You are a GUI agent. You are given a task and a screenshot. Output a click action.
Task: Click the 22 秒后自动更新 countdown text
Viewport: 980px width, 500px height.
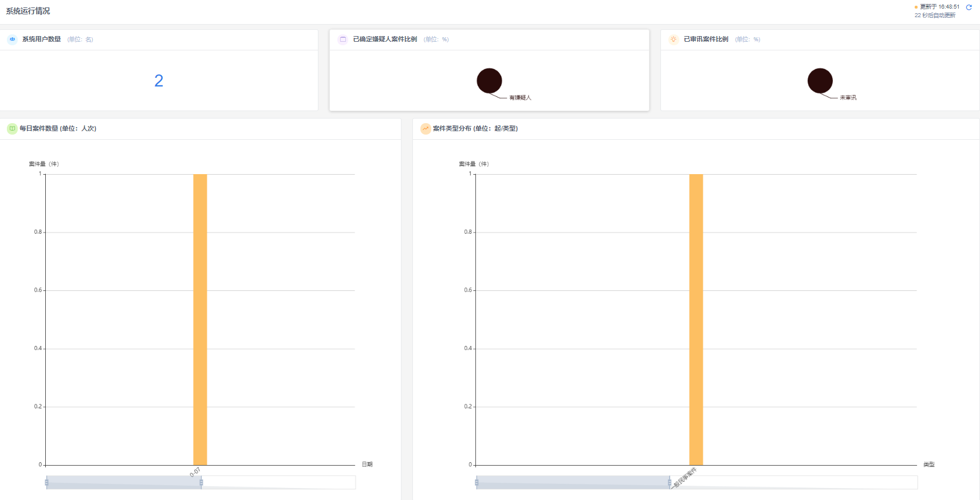pyautogui.click(x=935, y=15)
